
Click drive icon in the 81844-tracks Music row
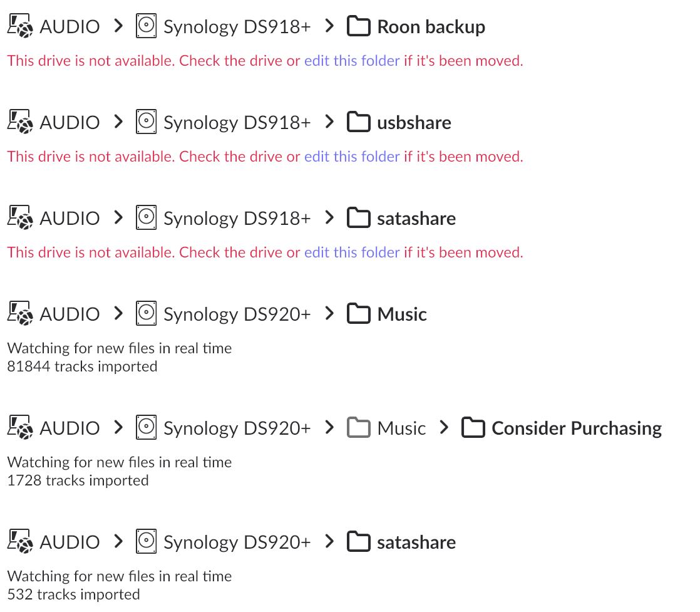click(146, 314)
